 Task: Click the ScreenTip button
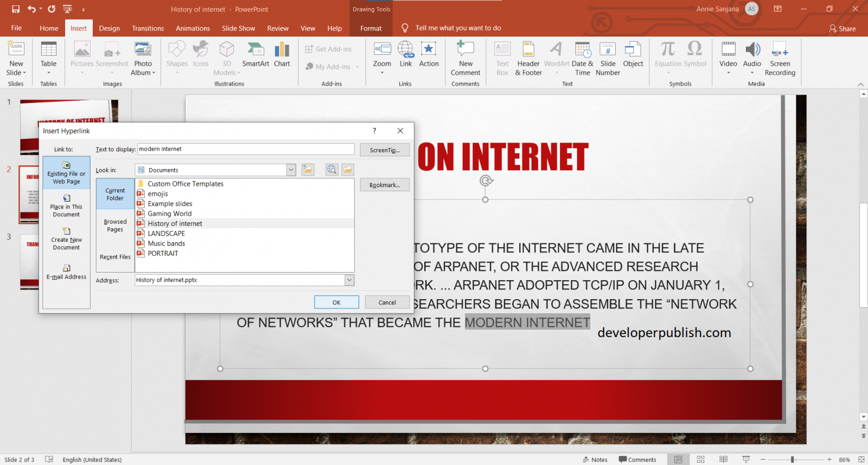pyautogui.click(x=385, y=150)
